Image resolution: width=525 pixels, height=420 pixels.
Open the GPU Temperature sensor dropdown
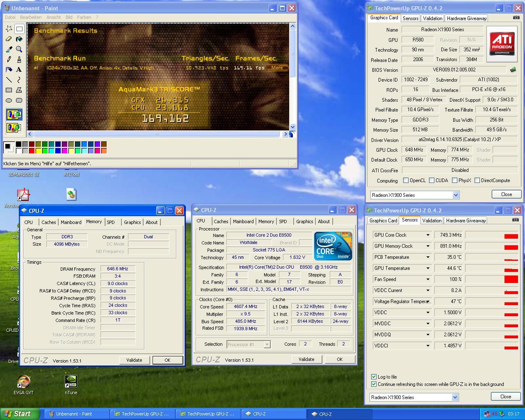coord(428,268)
